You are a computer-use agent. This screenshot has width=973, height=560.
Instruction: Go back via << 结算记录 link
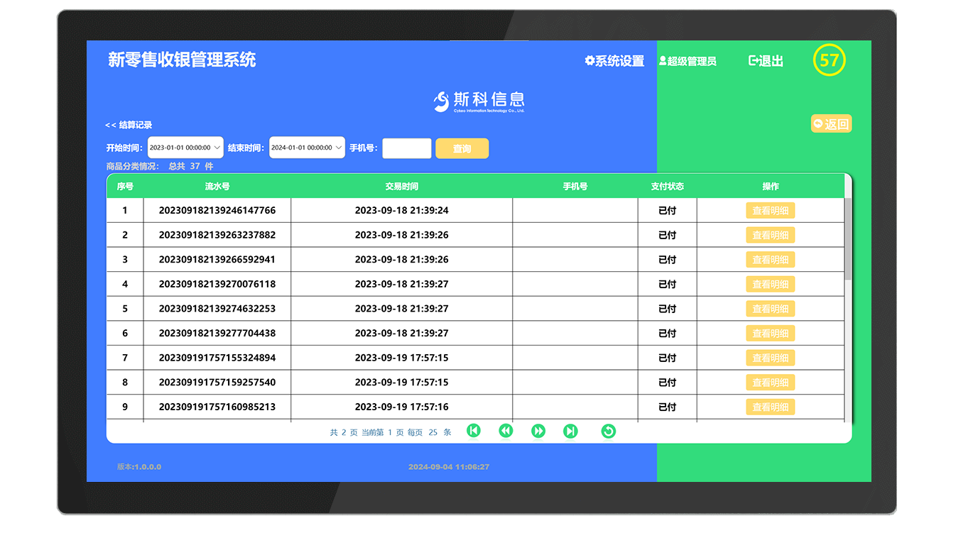tap(129, 125)
